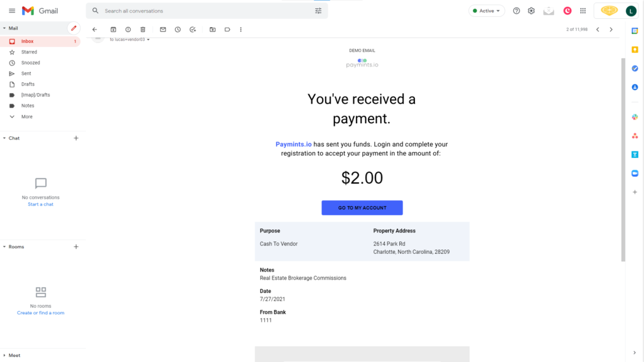Mark the message as unread
The height and width of the screenshot is (362, 644).
(x=163, y=30)
